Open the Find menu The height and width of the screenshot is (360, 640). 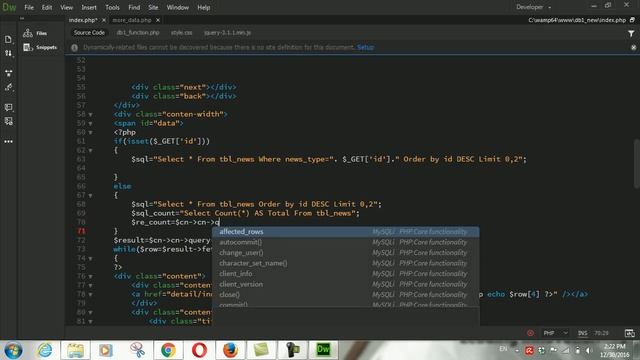[x=134, y=7]
